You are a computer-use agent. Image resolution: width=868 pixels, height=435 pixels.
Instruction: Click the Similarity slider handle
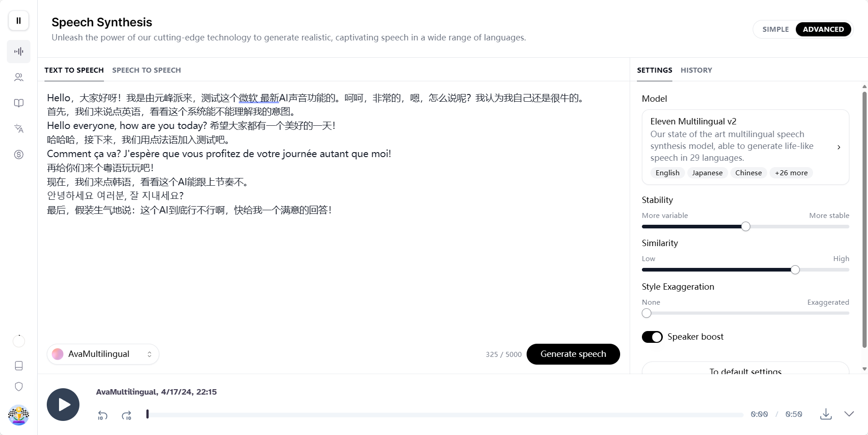pos(795,270)
